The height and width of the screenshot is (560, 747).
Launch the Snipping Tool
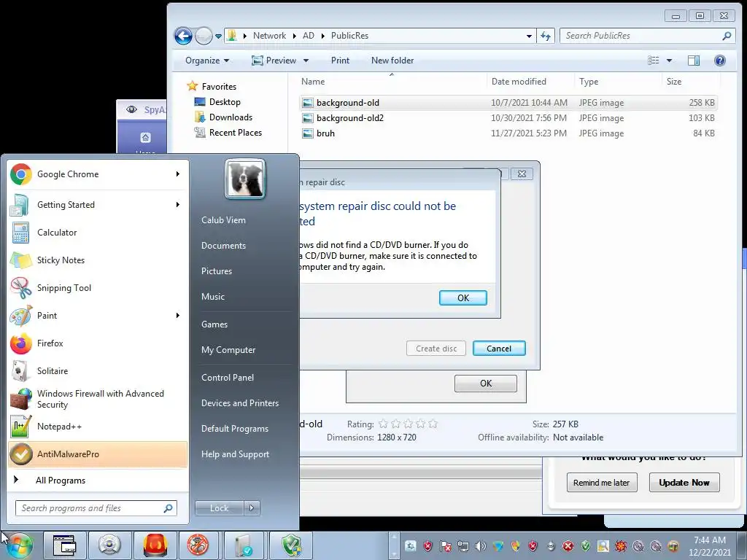98,287
